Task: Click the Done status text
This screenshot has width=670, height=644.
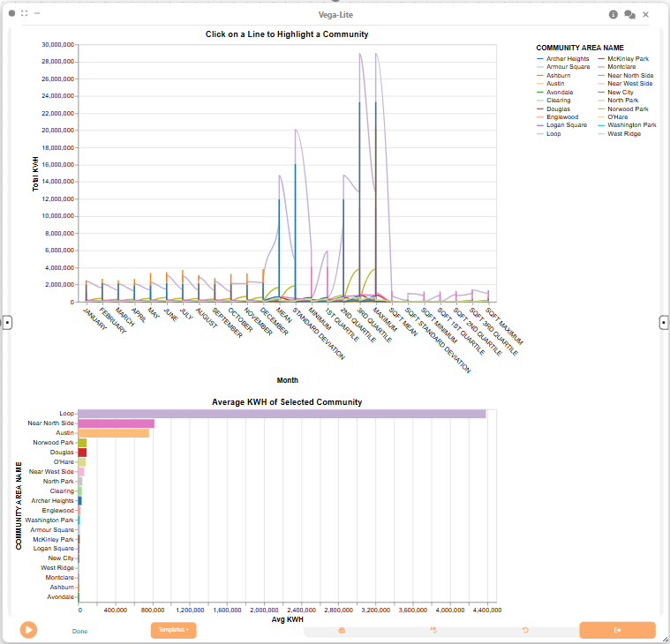Action: tap(79, 631)
